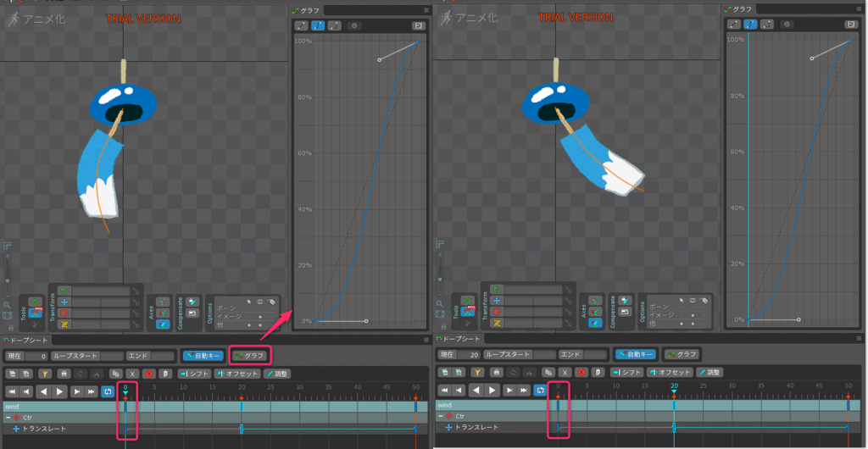Select the Bezier curve preset in left graph
The width and height of the screenshot is (868, 449).
pos(319,25)
